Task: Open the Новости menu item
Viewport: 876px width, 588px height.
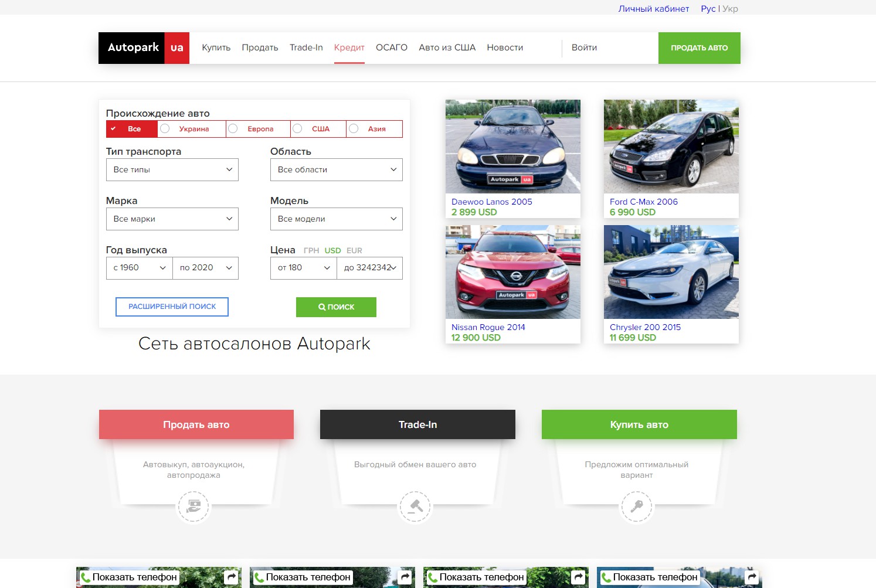Action: click(x=505, y=47)
